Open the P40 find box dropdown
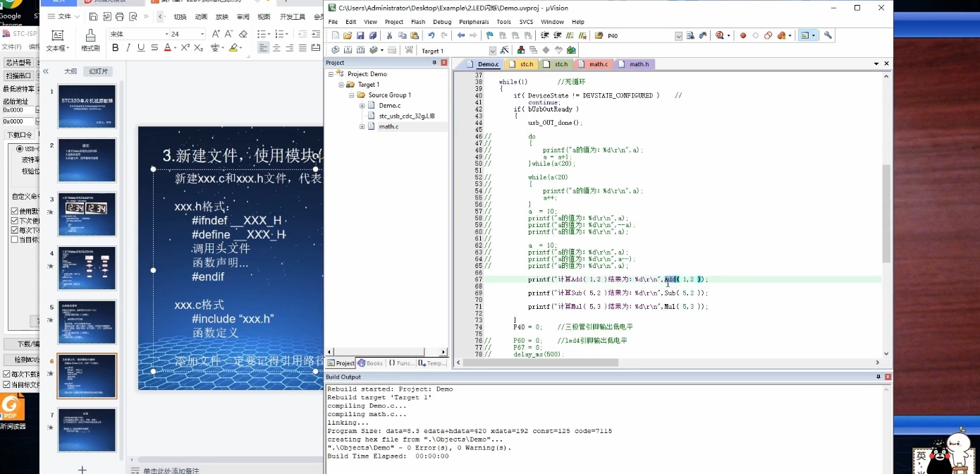This screenshot has width=980, height=474. pyautogui.click(x=678, y=36)
